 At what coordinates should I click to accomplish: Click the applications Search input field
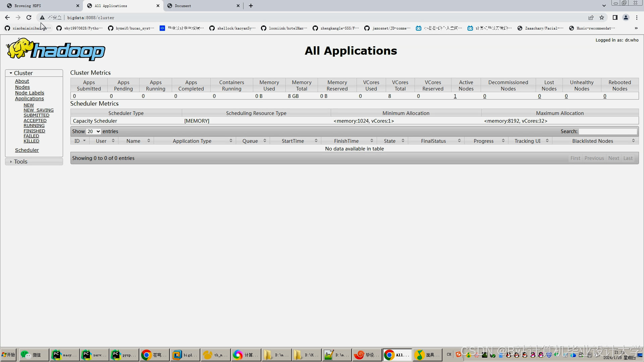[608, 131]
